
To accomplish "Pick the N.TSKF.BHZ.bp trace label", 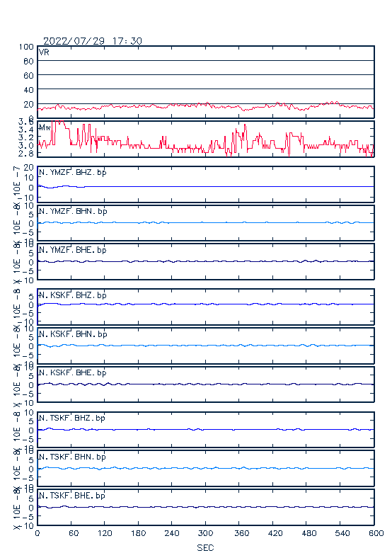I will 72,418.
